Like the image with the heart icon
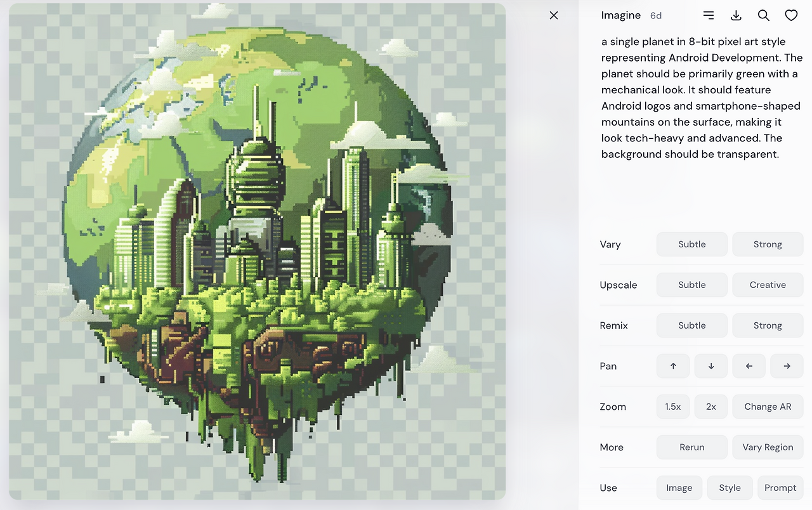Screen dimensions: 812x510 (791, 15)
